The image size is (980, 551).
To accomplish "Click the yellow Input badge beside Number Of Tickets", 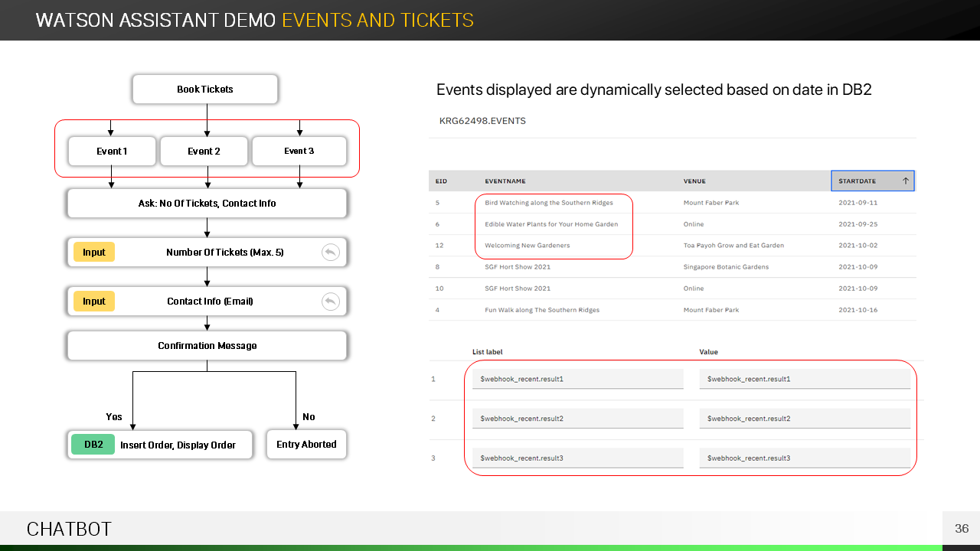I will coord(94,252).
